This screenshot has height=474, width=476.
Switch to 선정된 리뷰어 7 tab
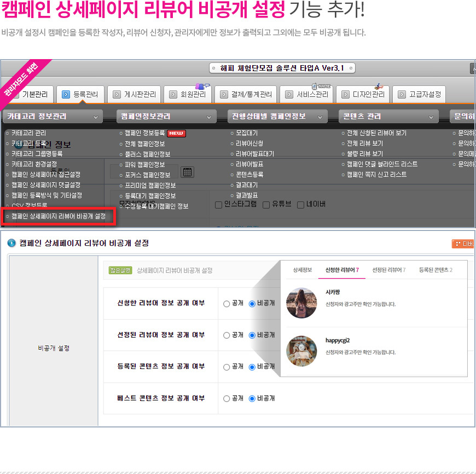[388, 270]
